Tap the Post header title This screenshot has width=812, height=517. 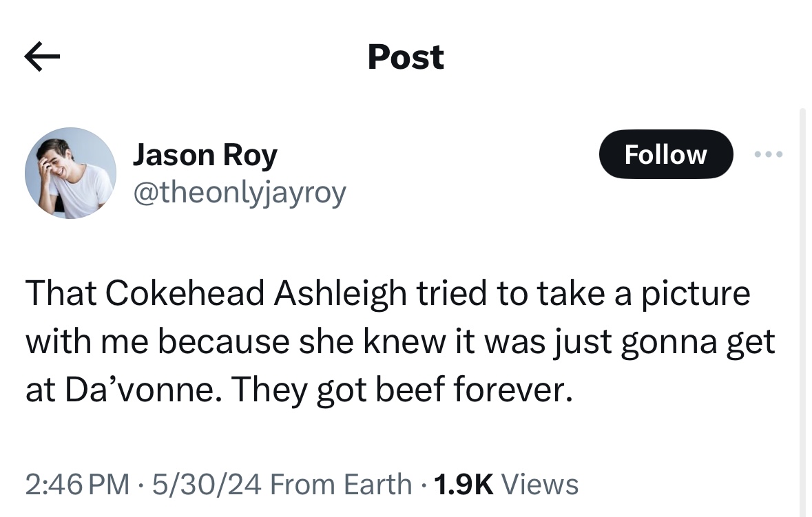pyautogui.click(x=406, y=57)
